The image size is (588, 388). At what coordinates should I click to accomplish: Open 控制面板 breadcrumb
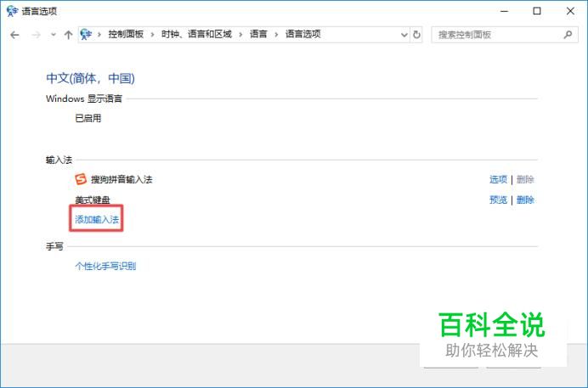(x=126, y=35)
